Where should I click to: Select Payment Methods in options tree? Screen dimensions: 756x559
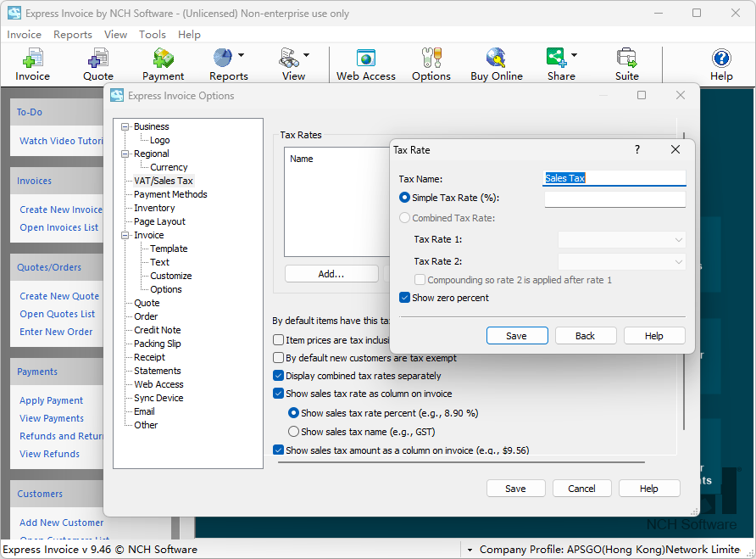point(170,194)
